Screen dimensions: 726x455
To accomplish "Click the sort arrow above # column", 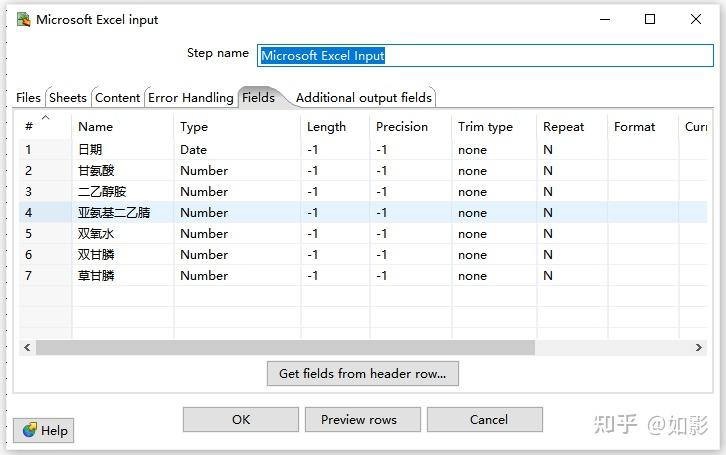I will pyautogui.click(x=45, y=118).
